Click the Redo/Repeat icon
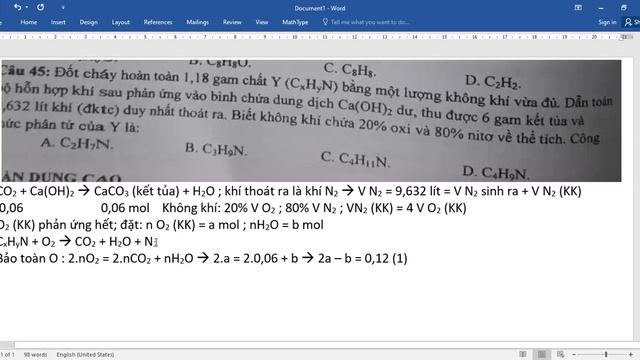Viewport: 640px width, 360px height. tap(40, 7)
